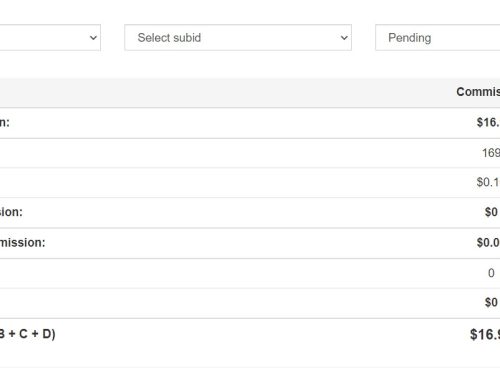Click the bold $16.9 total amount
The image size is (500, 375).
click(x=485, y=334)
